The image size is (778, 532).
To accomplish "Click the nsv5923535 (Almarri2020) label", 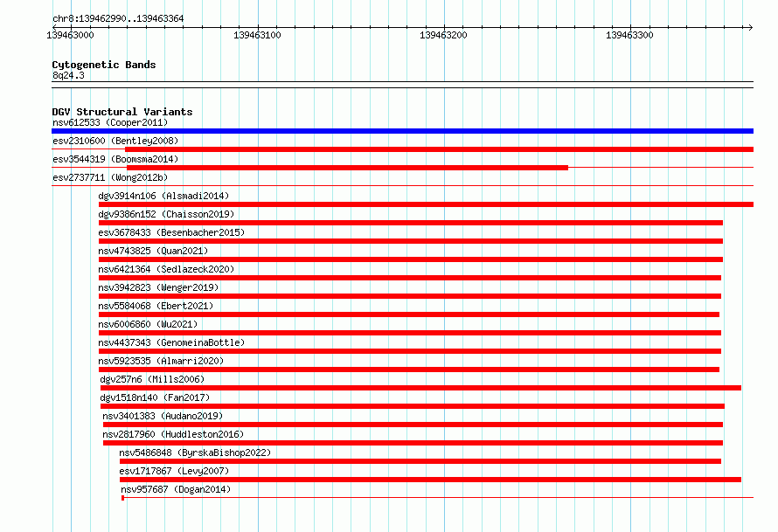I will coord(161,361).
